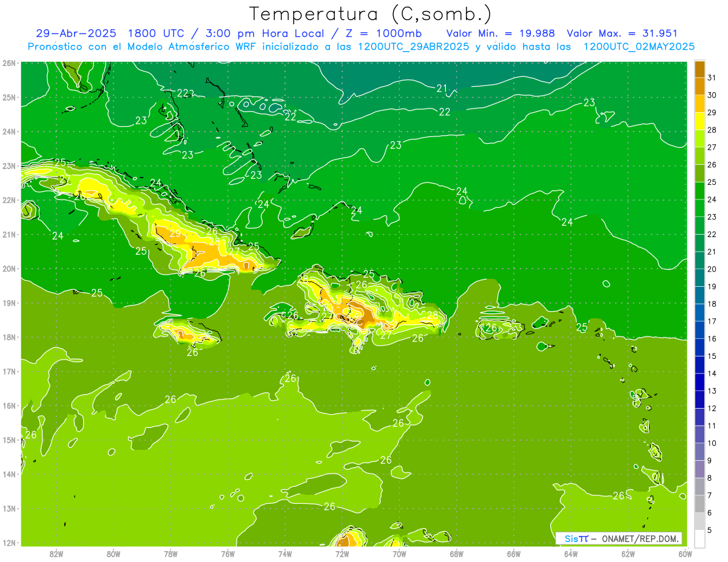This screenshot has width=728, height=562.
Task: Click the color scale label "31"
Action: (x=711, y=78)
